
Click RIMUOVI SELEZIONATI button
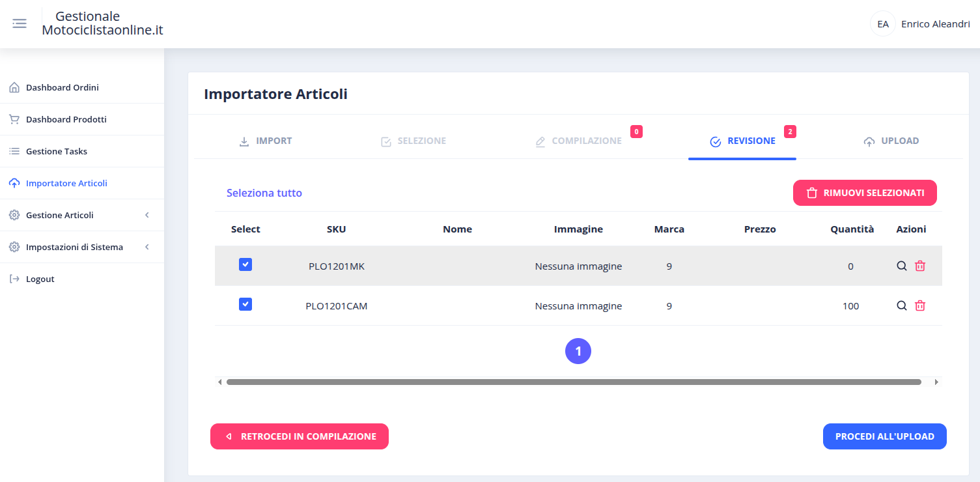(865, 192)
